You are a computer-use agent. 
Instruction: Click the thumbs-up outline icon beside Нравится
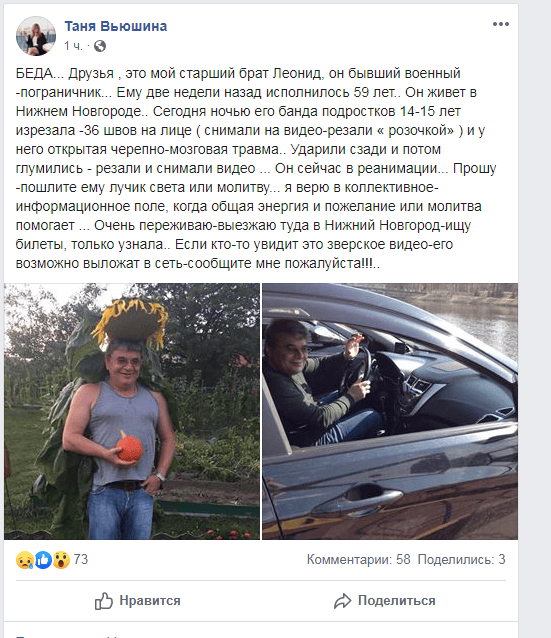(x=104, y=601)
